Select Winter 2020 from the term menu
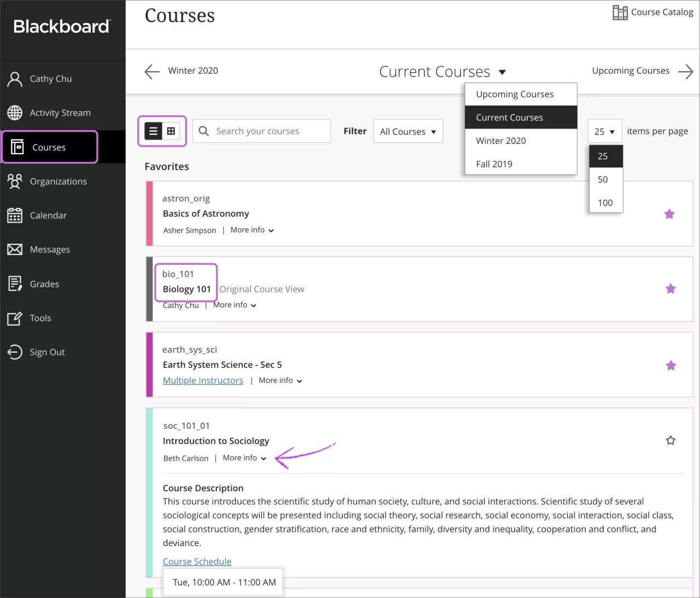Screen dimensions: 700x598 coord(500,141)
